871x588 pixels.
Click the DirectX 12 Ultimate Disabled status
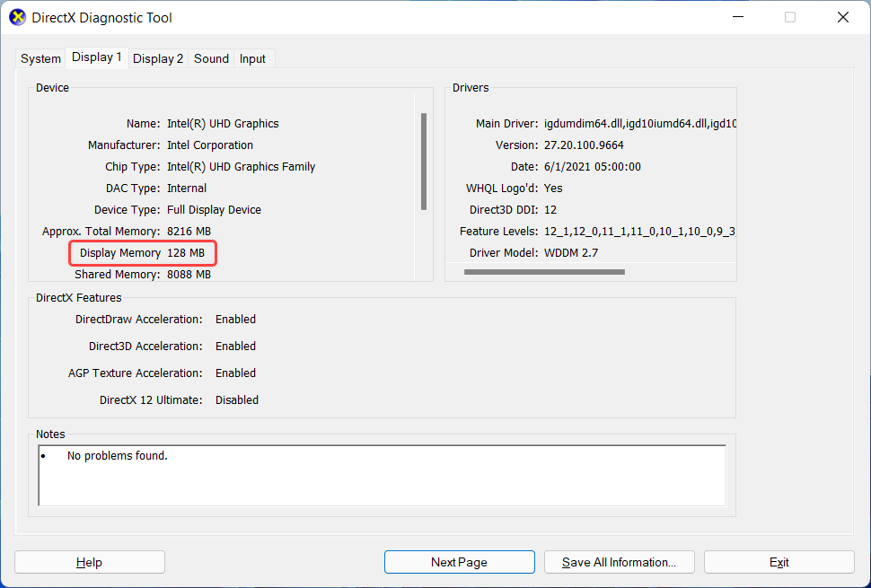236,399
